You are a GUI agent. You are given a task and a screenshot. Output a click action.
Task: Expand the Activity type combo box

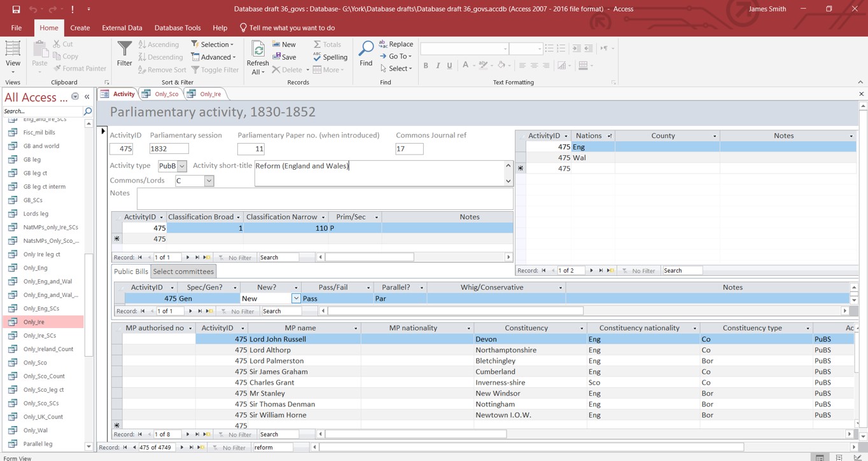[182, 166]
